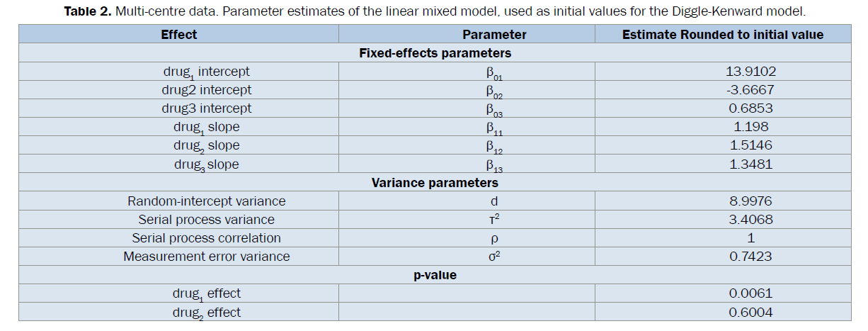Click the estimate value -3.6667
The width and height of the screenshot is (868, 331).
750,90
